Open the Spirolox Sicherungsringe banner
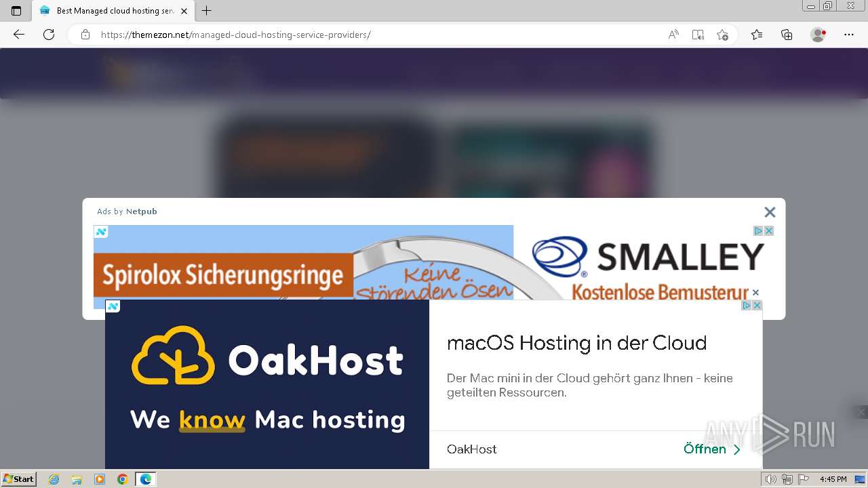This screenshot has height=488, width=868. tap(223, 275)
